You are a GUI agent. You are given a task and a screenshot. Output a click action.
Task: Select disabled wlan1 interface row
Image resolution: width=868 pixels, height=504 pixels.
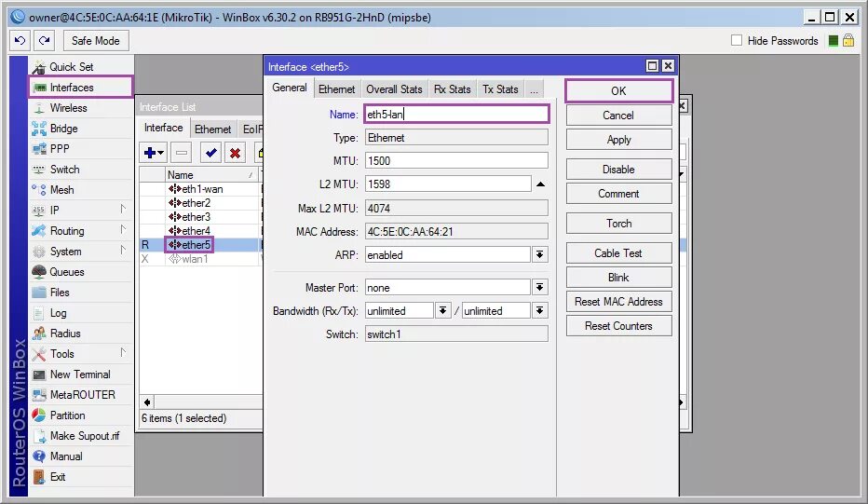coord(200,259)
